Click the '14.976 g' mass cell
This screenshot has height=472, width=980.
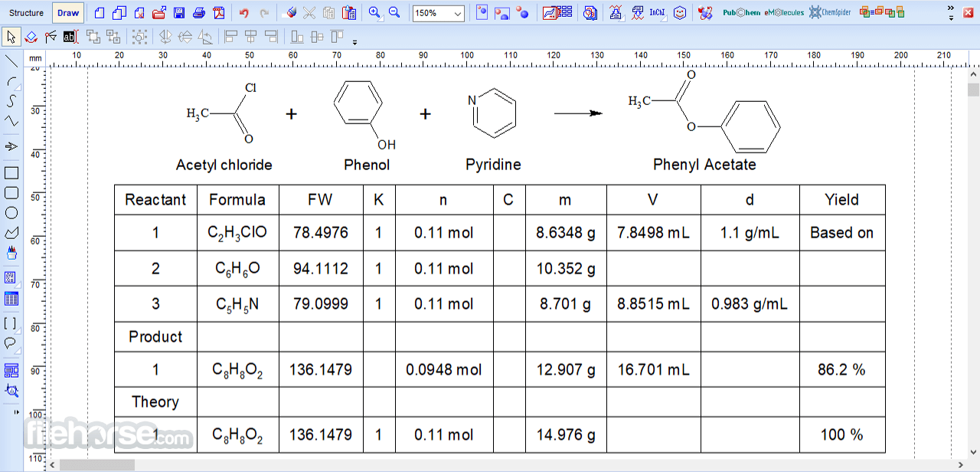click(566, 435)
